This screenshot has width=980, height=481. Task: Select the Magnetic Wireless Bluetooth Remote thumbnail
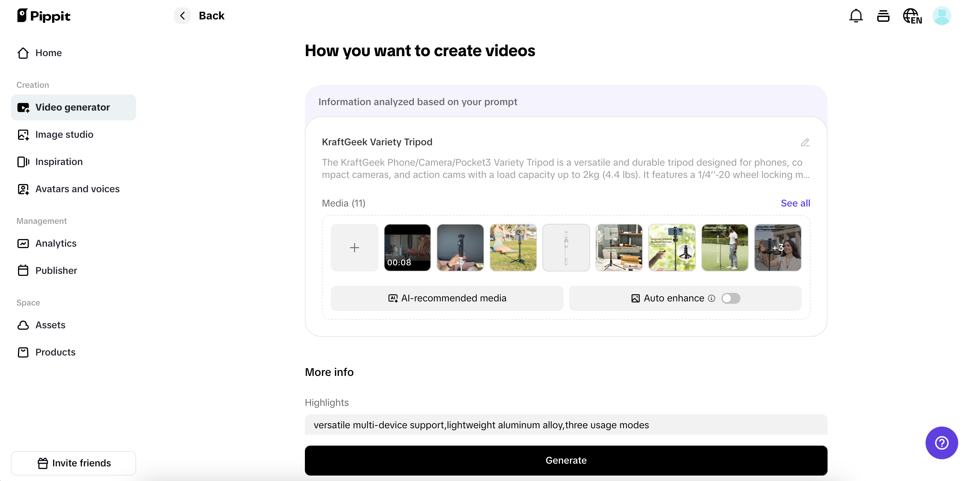[671, 248]
